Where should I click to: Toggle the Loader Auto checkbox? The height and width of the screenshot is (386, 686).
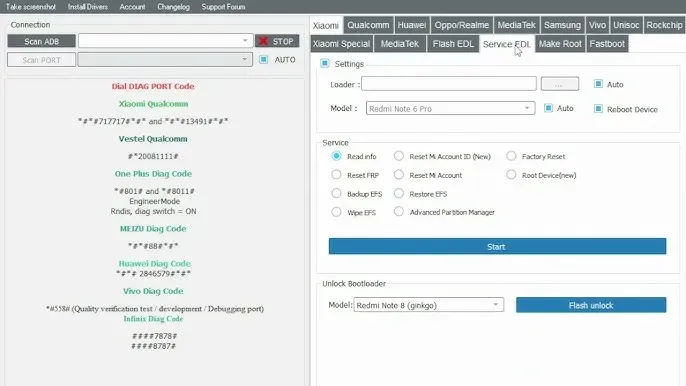[598, 84]
